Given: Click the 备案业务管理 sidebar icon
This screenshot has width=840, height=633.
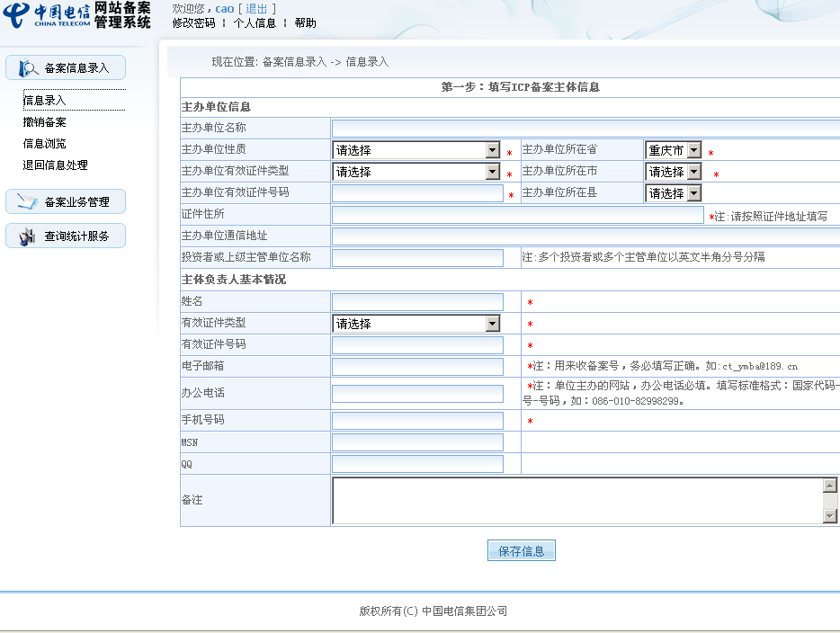Looking at the screenshot, I should (x=28, y=202).
